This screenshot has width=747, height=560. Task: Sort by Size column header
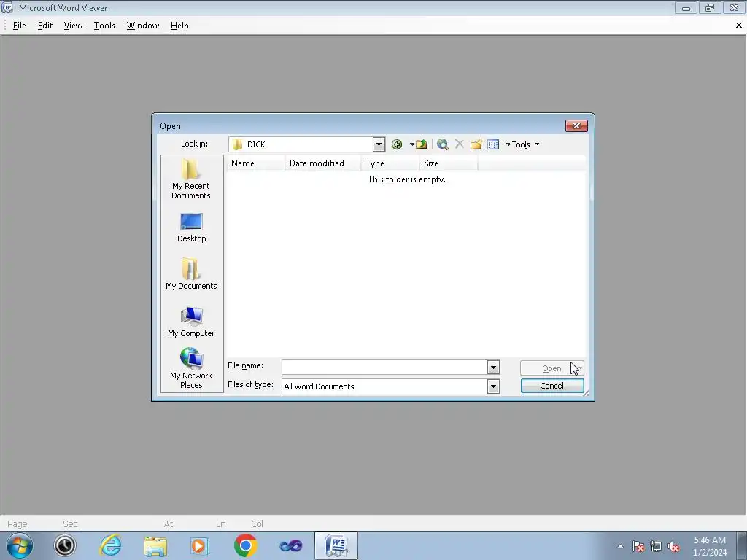tap(449, 163)
